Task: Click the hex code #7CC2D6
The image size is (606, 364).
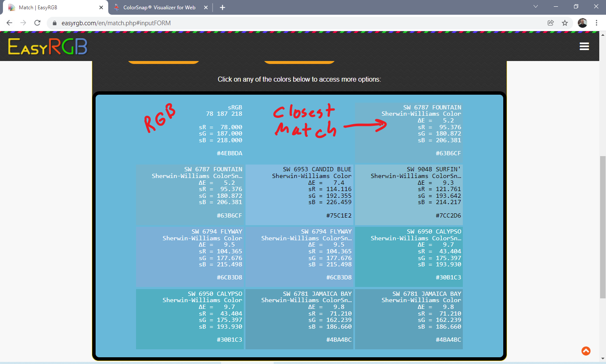Action: coord(448,215)
